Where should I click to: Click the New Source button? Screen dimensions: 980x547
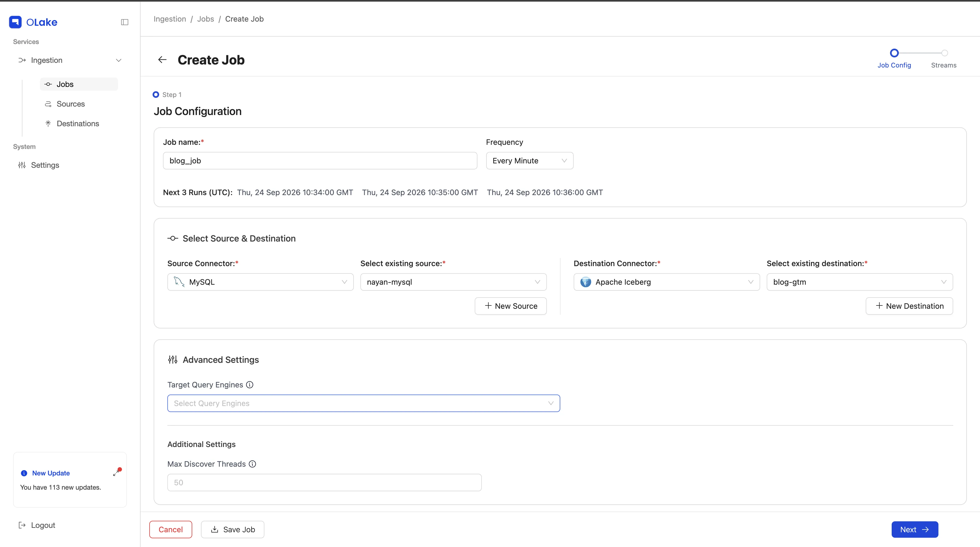[511, 306]
